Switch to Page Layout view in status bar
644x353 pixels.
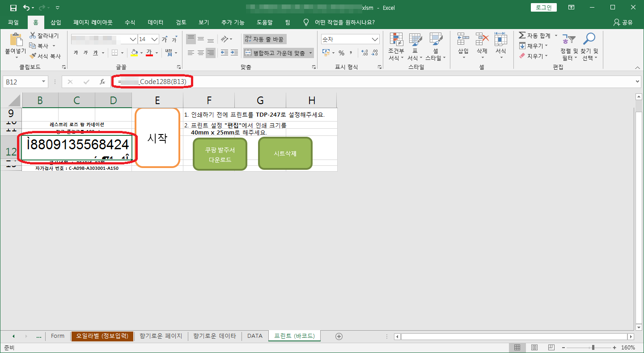[x=534, y=348]
